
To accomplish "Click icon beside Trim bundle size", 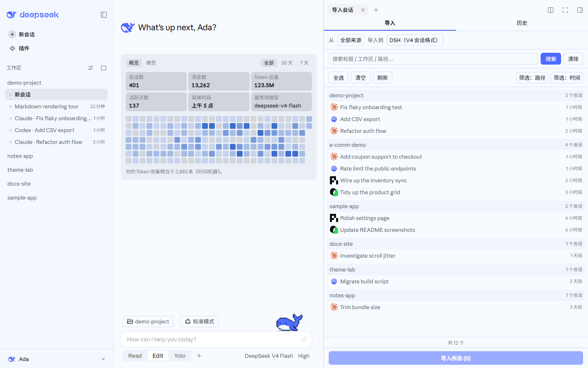I will [x=334, y=307].
